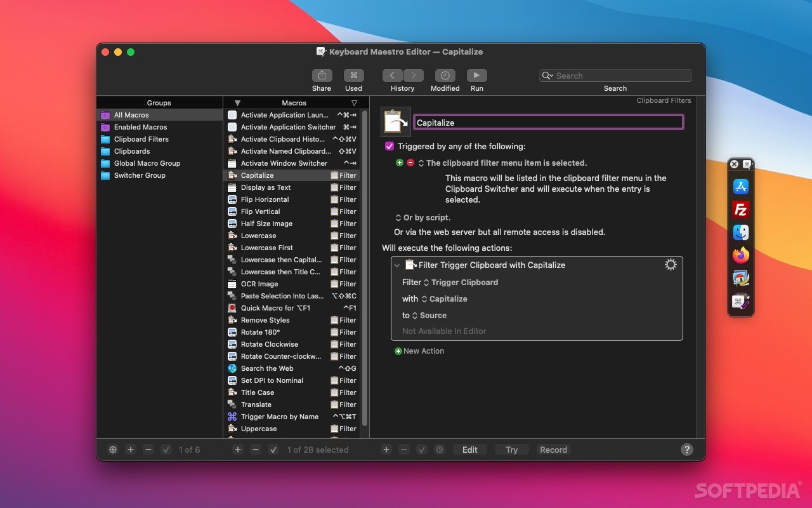Click the filled sort triangle in Macros header
The image size is (812, 508).
pyautogui.click(x=237, y=103)
